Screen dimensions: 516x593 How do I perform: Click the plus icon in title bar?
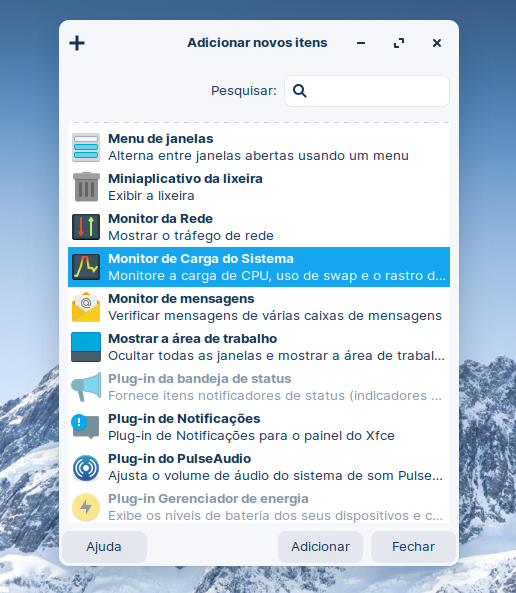point(77,43)
